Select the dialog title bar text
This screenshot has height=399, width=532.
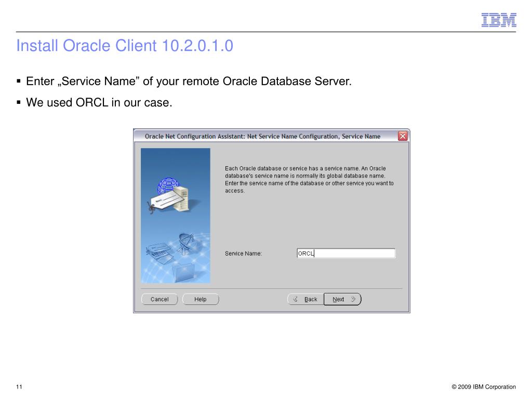point(262,137)
